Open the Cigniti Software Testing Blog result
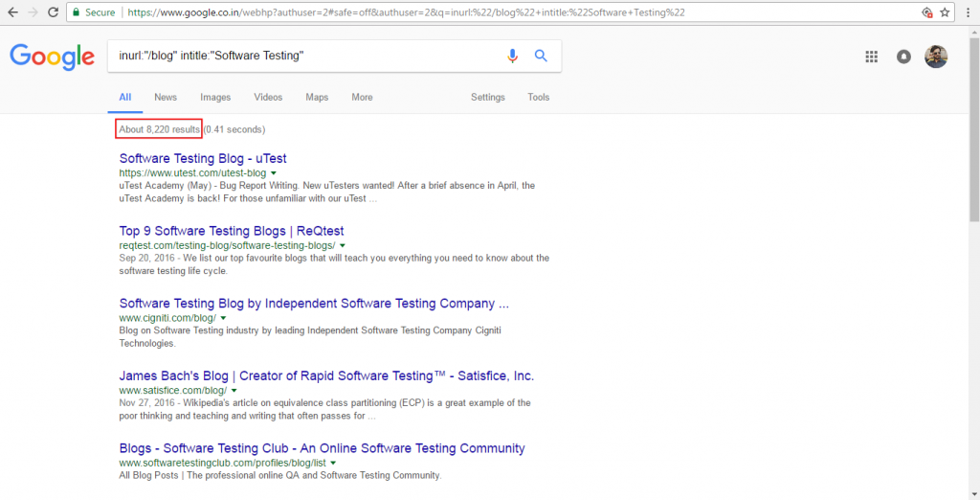This screenshot has width=980, height=500. (x=314, y=304)
